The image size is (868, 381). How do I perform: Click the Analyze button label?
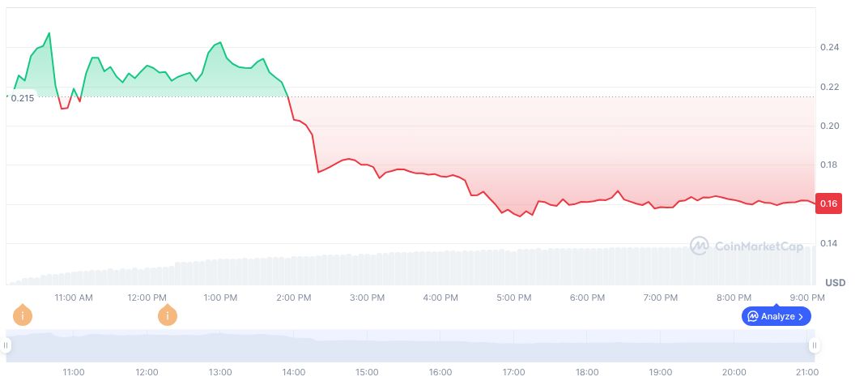pos(778,316)
